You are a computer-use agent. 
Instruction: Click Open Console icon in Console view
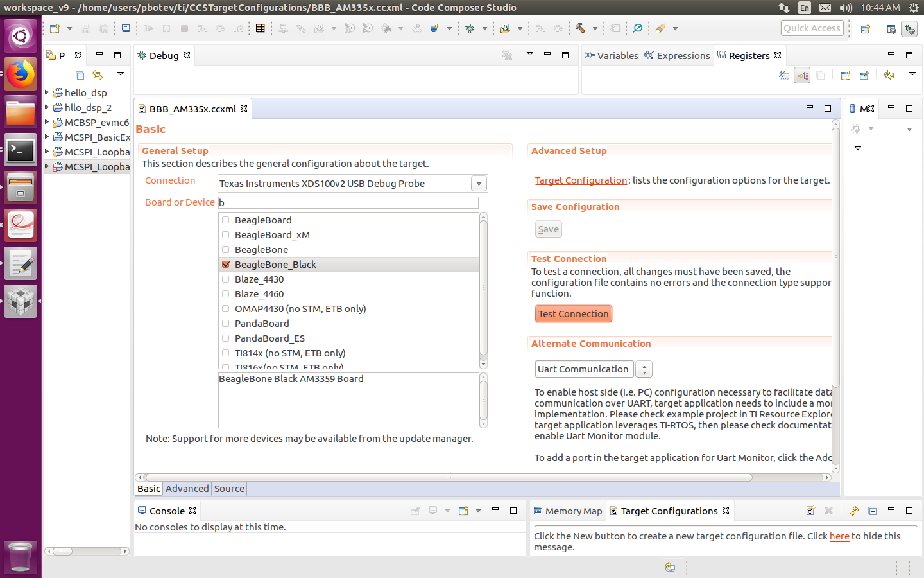click(463, 511)
